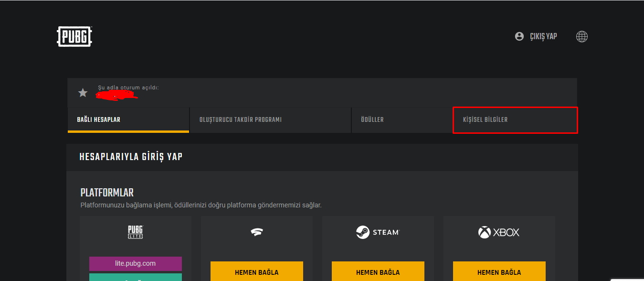Log out via ÇIKIŞ YAP
644x281 pixels.
[543, 36]
